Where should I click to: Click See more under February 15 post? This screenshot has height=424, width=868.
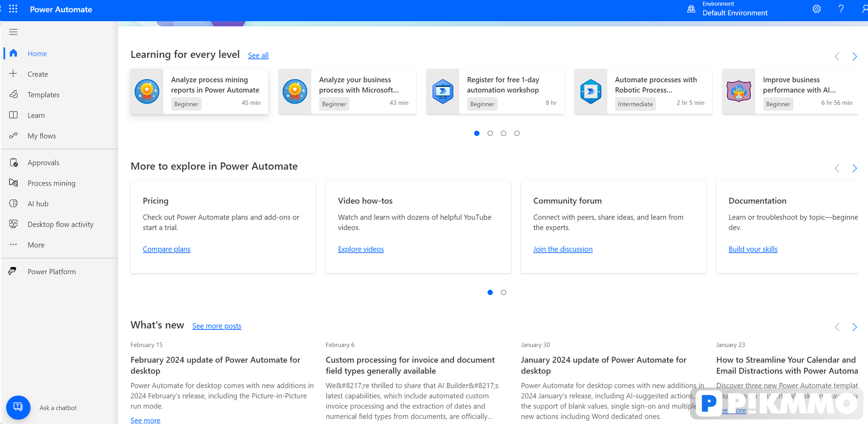pyautogui.click(x=145, y=420)
